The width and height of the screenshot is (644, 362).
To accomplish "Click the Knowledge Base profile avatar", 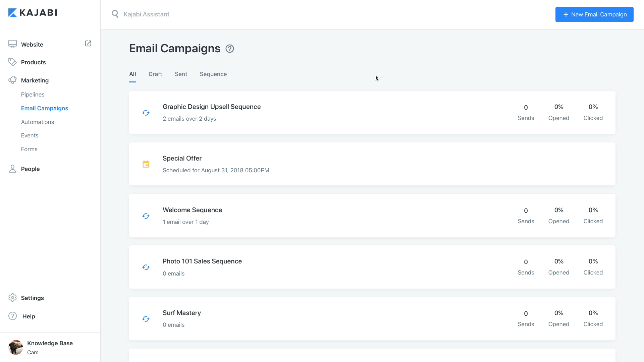I will tap(15, 347).
